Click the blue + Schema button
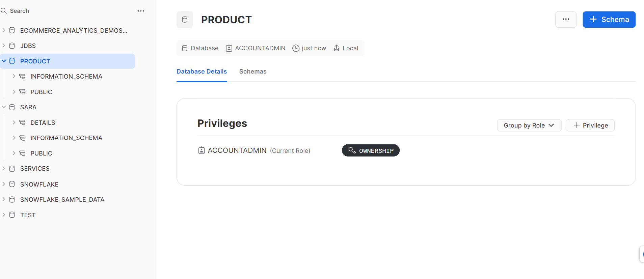The image size is (644, 279). (x=609, y=20)
